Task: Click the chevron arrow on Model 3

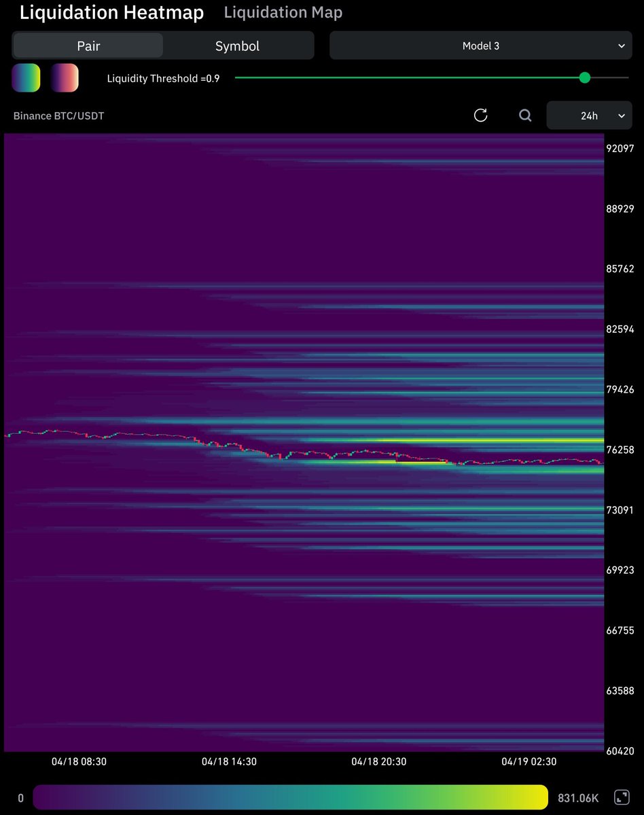Action: (x=621, y=46)
